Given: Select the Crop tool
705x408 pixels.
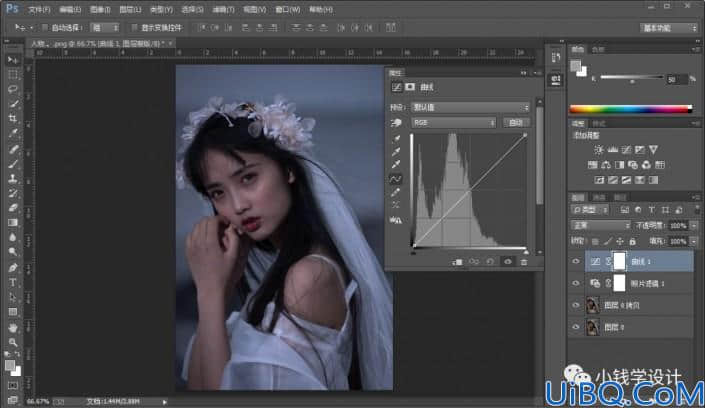Looking at the screenshot, I should [13, 118].
